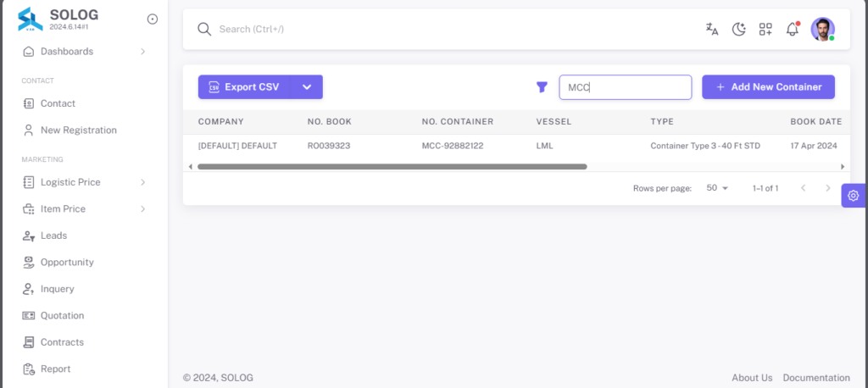Focus the MCC filter search field
This screenshot has width=868, height=388.
click(x=626, y=87)
